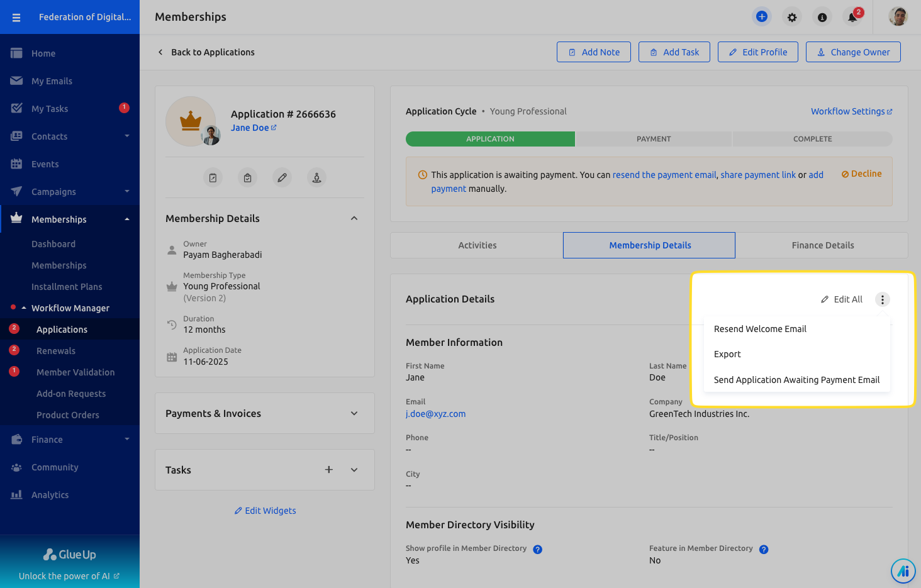Click Back to Applications chevron icon

click(x=160, y=52)
